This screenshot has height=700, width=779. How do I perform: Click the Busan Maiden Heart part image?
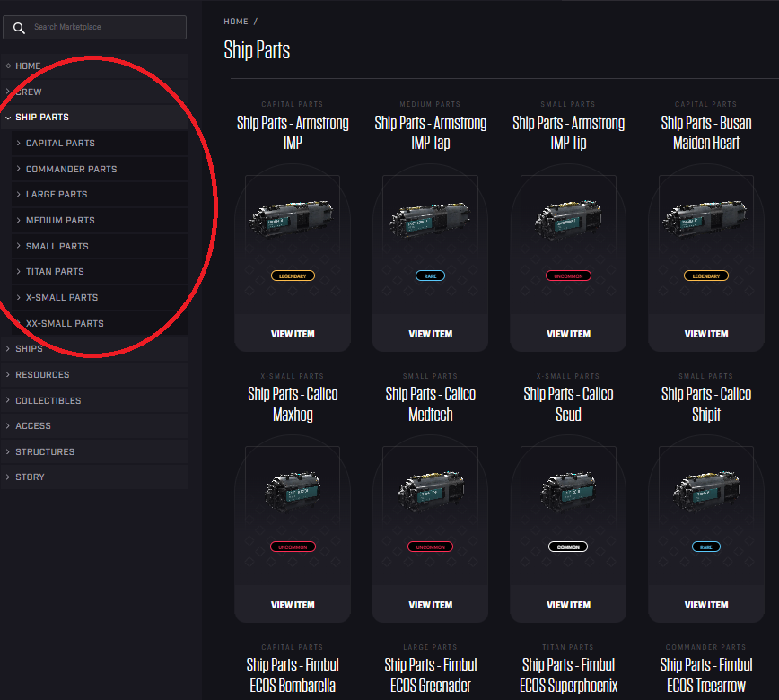(x=705, y=219)
